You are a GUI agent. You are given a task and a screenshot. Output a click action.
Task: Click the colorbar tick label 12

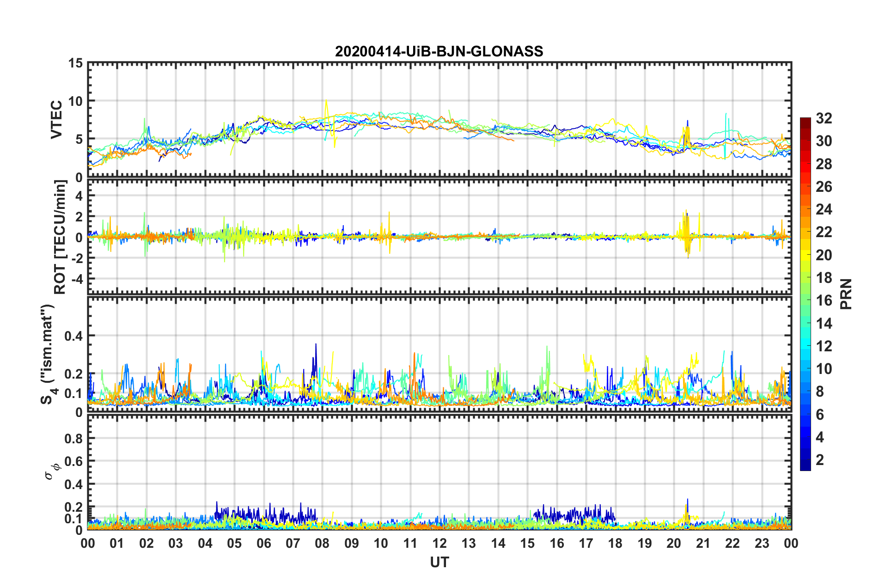point(824,346)
